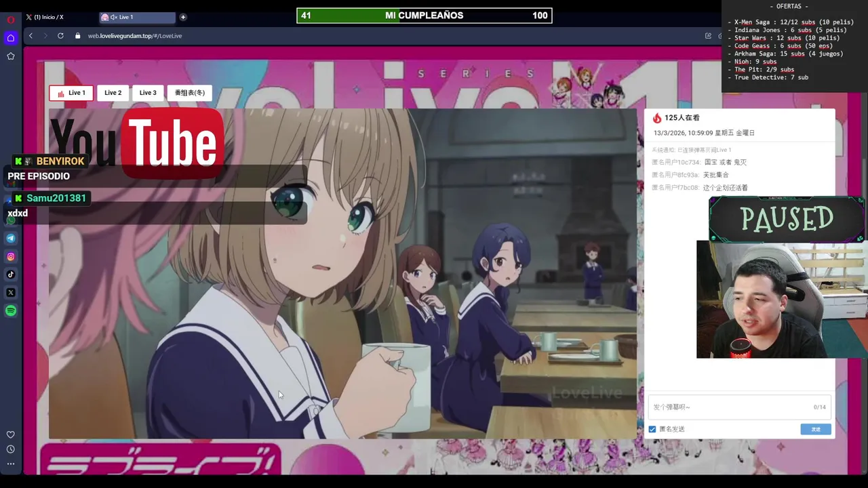
Task: Toggle the 匿名发送 anonymous checkbox
Action: [x=652, y=429]
